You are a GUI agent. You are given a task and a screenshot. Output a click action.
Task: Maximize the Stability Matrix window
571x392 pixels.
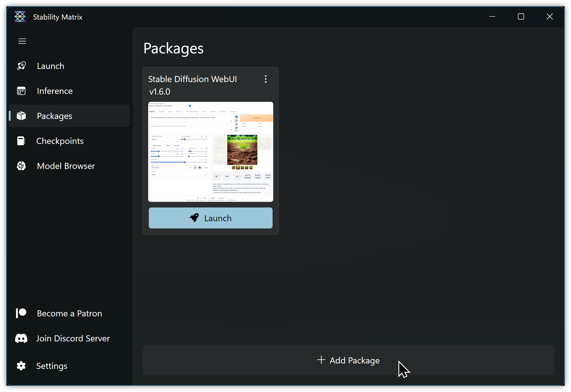click(x=521, y=17)
